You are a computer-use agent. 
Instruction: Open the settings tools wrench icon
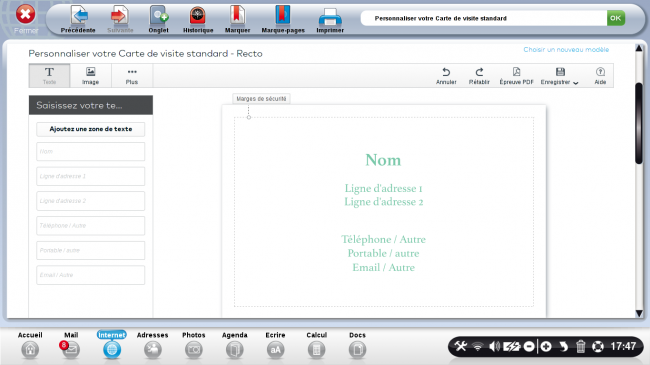pos(461,346)
